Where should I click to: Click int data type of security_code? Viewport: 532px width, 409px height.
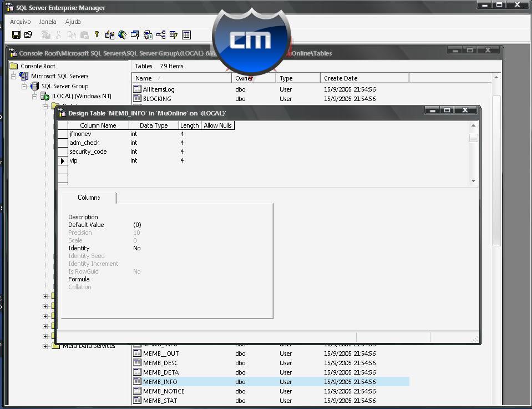click(x=154, y=152)
